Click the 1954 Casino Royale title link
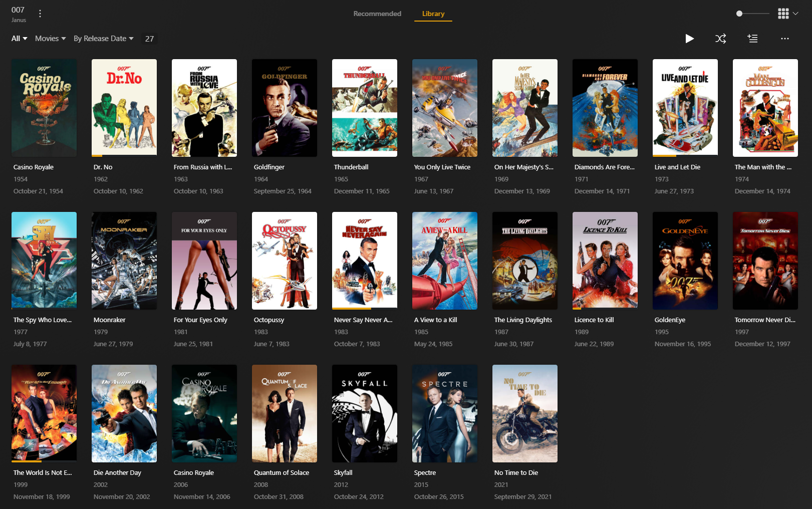Screen dimensions: 812x509 click(x=34, y=167)
